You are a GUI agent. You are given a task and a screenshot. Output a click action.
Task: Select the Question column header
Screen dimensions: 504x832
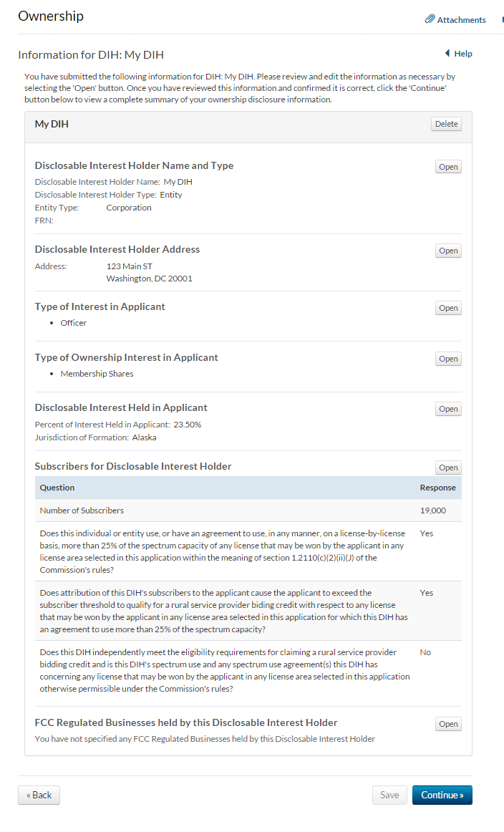[x=57, y=488]
